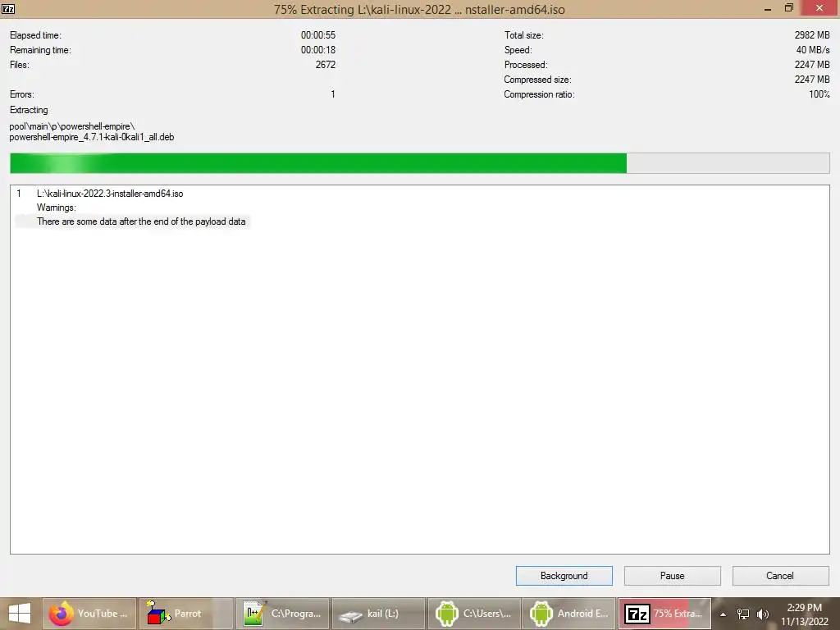This screenshot has width=840, height=630.
Task: Switch to Firefox YouTube taskbar item
Action: [89, 614]
